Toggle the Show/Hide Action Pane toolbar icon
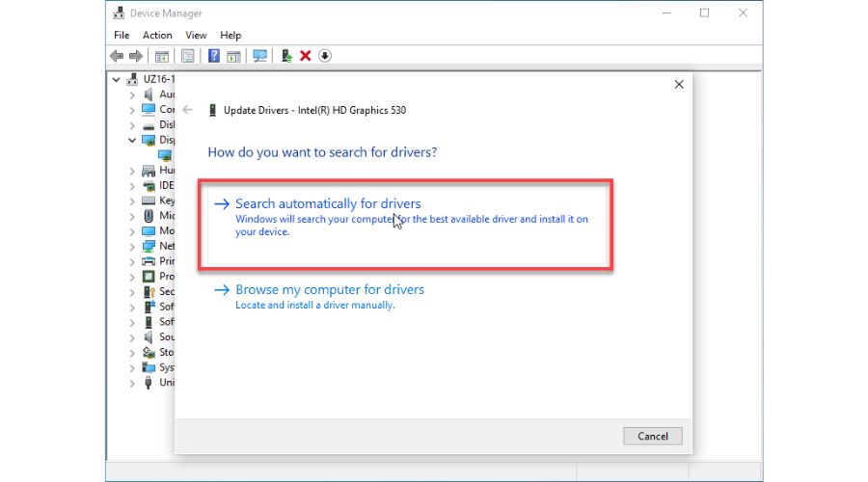Viewport: 868px width, 482px height. 233,56
